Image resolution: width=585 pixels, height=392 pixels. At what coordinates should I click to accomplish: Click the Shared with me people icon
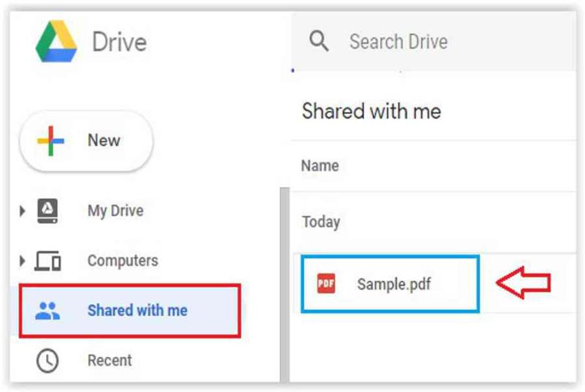point(48,311)
